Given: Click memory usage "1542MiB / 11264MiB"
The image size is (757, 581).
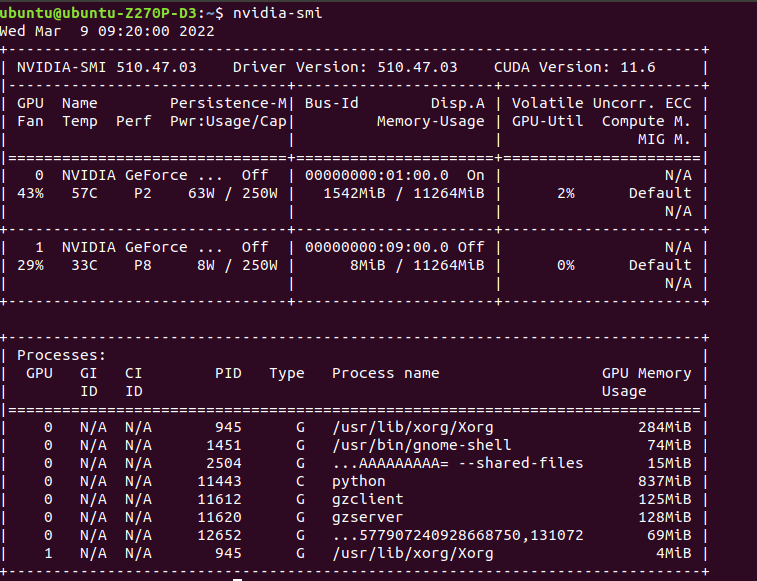Looking at the screenshot, I should coord(404,194).
